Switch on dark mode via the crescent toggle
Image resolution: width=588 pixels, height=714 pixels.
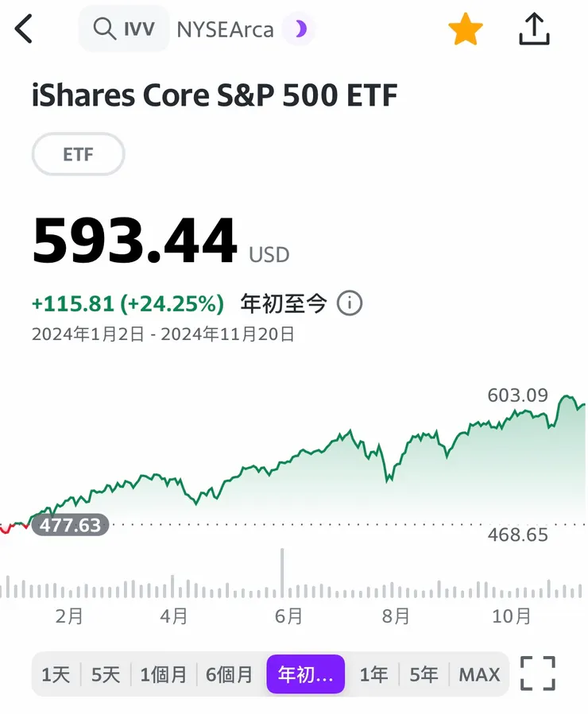pos(300,29)
